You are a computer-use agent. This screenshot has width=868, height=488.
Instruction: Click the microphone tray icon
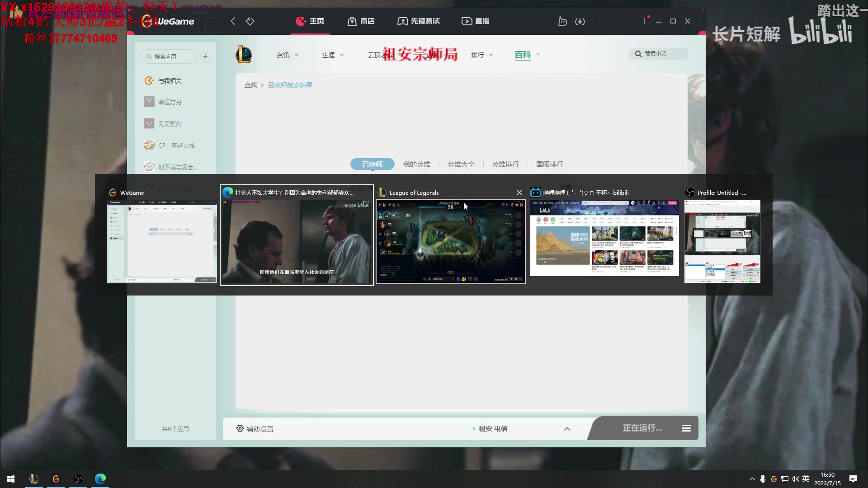click(x=763, y=479)
